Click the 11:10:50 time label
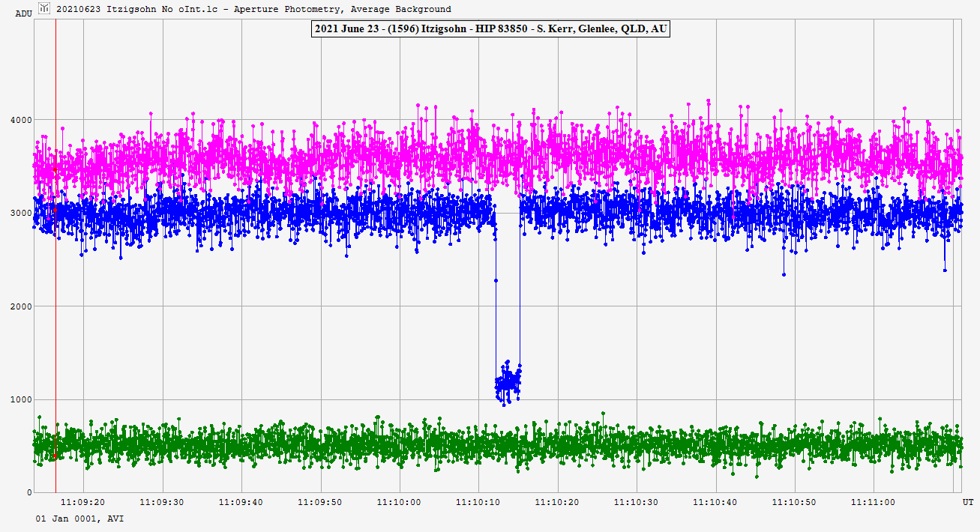The height and width of the screenshot is (532, 980). tap(795, 503)
